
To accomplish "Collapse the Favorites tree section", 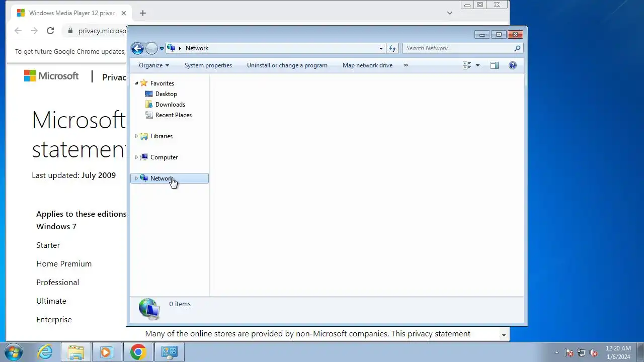I will 136,83.
